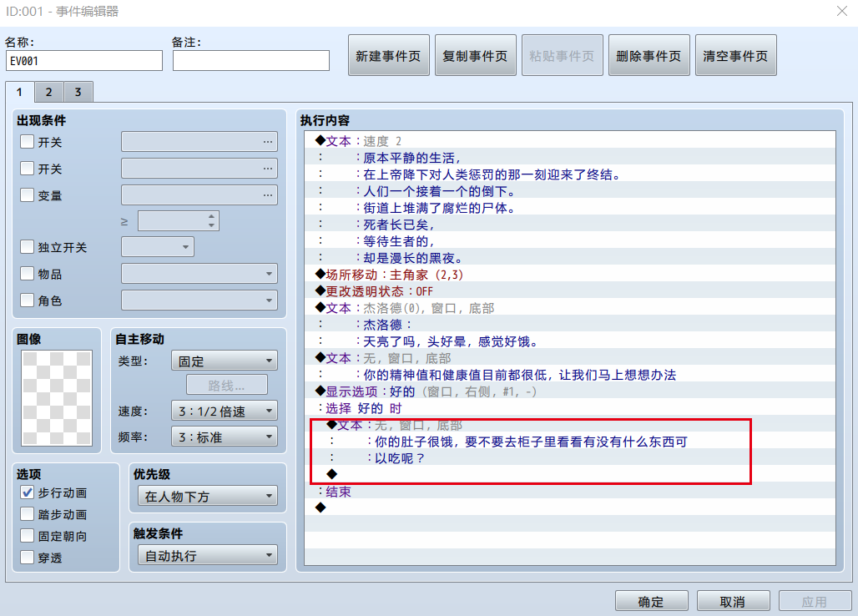Check the 独立开关 condition checkbox
The height and width of the screenshot is (616, 858).
point(27,247)
